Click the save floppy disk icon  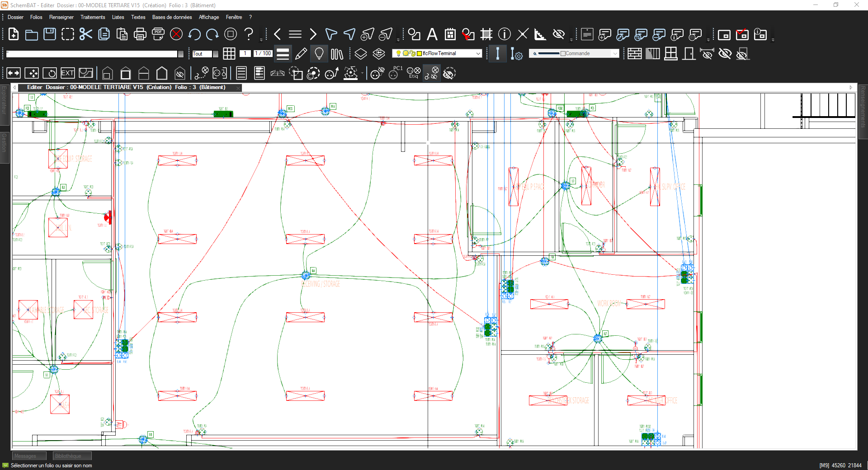click(x=50, y=34)
